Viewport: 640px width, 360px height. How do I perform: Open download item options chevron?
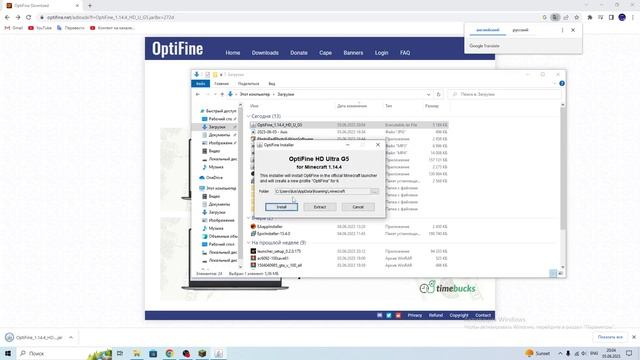71,338
